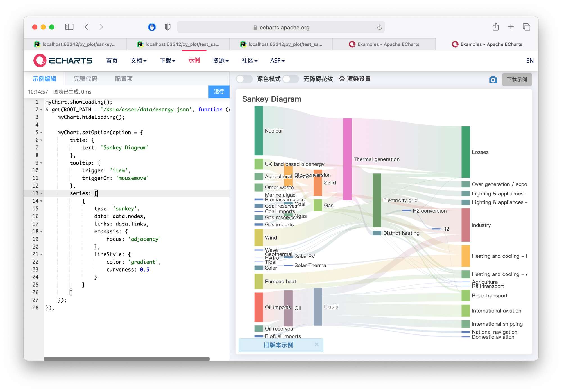Click the shield extension icon
562x392 pixels.
(x=167, y=27)
